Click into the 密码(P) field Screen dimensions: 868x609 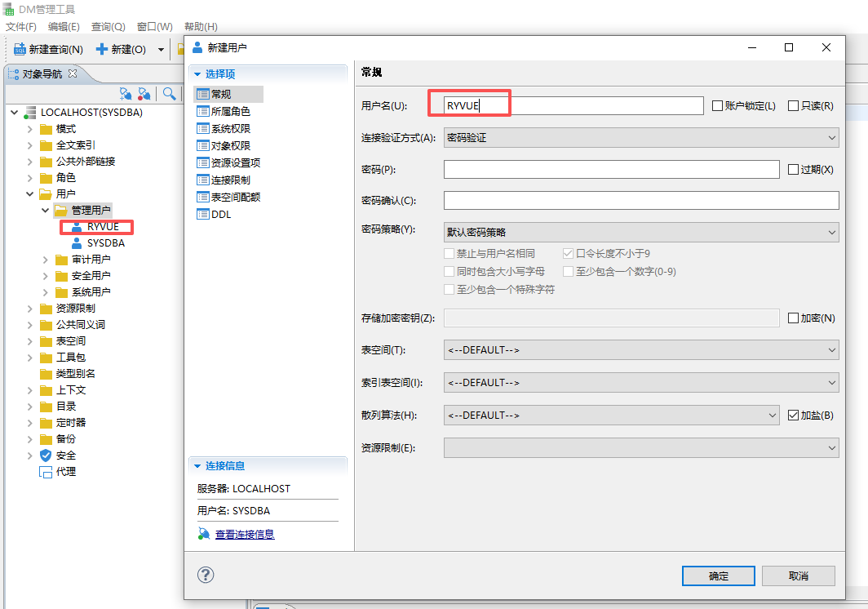612,170
